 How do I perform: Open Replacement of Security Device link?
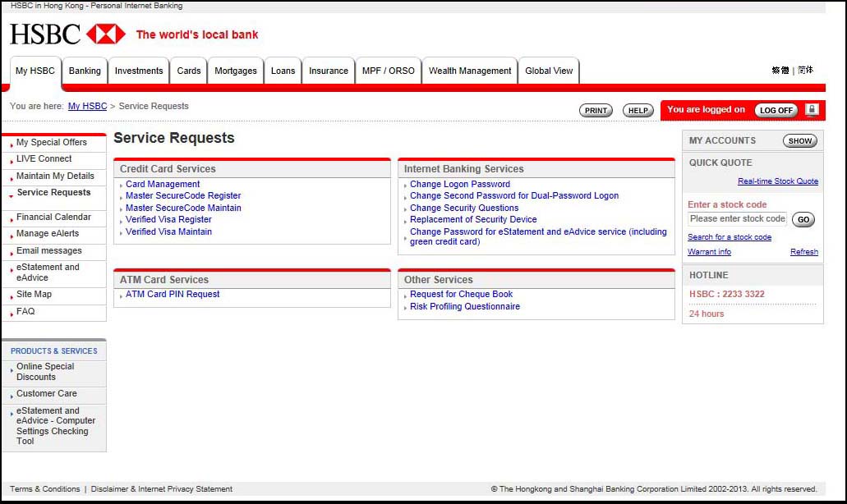[x=473, y=220]
